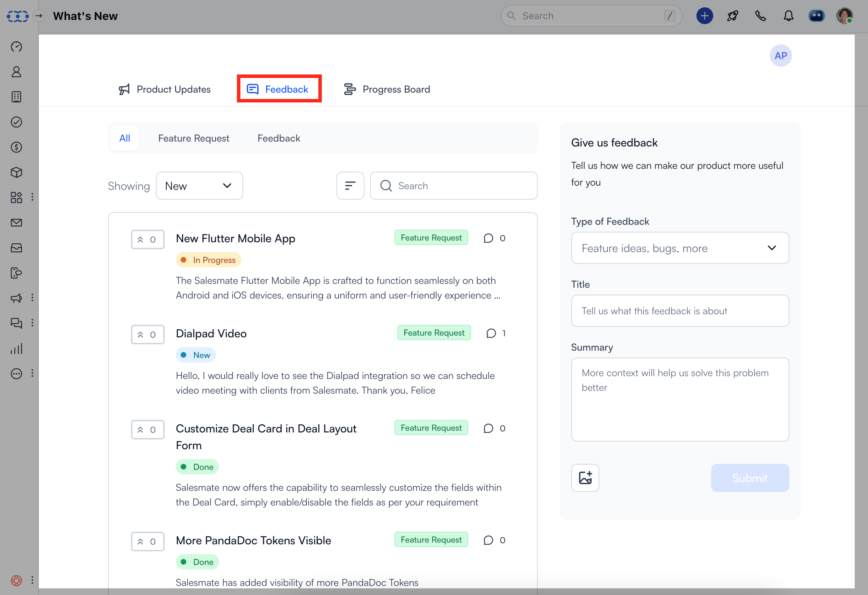This screenshot has height=595, width=868.
Task: Open the notifications bell icon
Action: coord(788,16)
